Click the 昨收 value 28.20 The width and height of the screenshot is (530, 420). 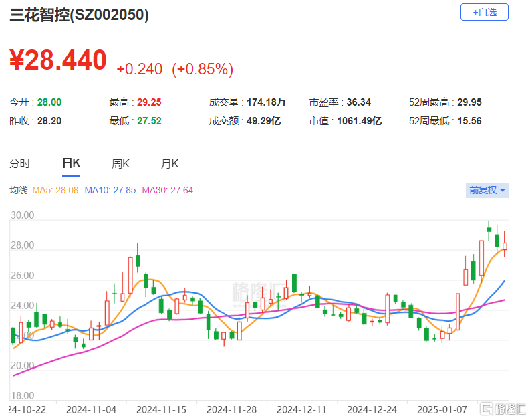point(49,121)
